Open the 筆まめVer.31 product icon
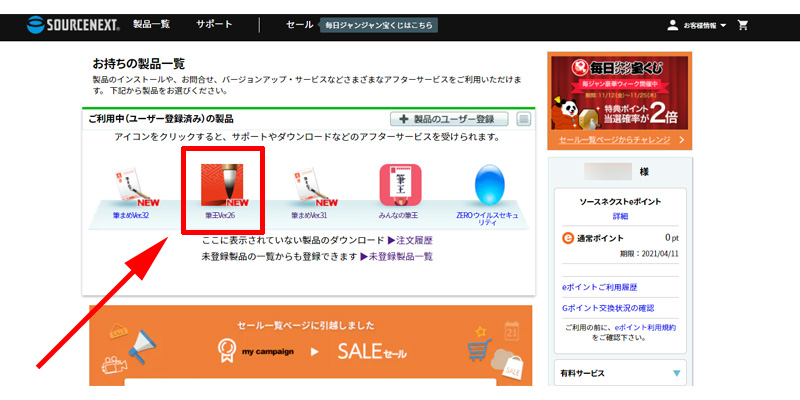 313,187
